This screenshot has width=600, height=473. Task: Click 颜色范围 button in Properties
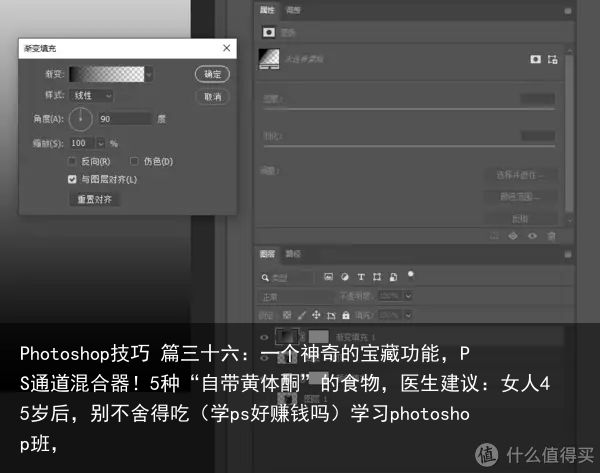520,197
